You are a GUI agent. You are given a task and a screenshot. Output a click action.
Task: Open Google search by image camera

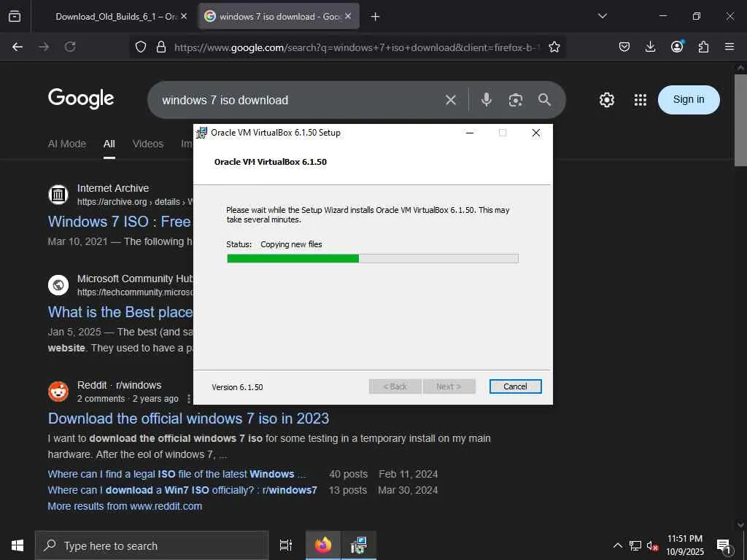[x=516, y=100]
